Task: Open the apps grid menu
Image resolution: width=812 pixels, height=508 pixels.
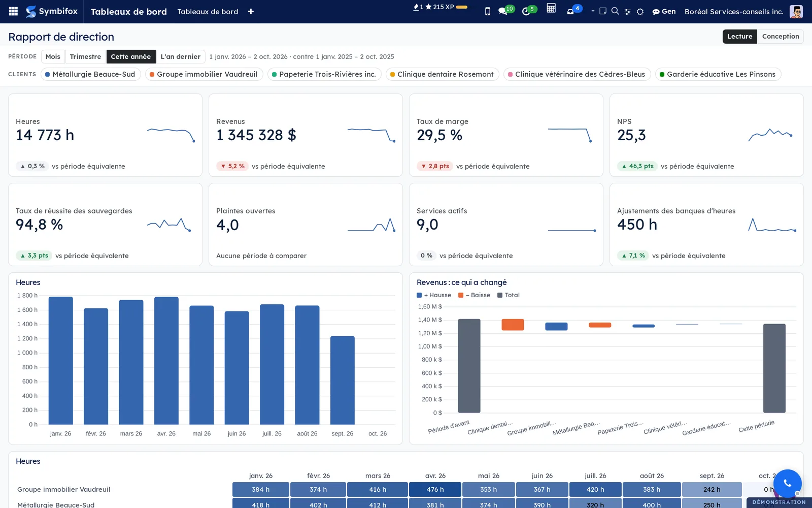Action: tap(14, 11)
